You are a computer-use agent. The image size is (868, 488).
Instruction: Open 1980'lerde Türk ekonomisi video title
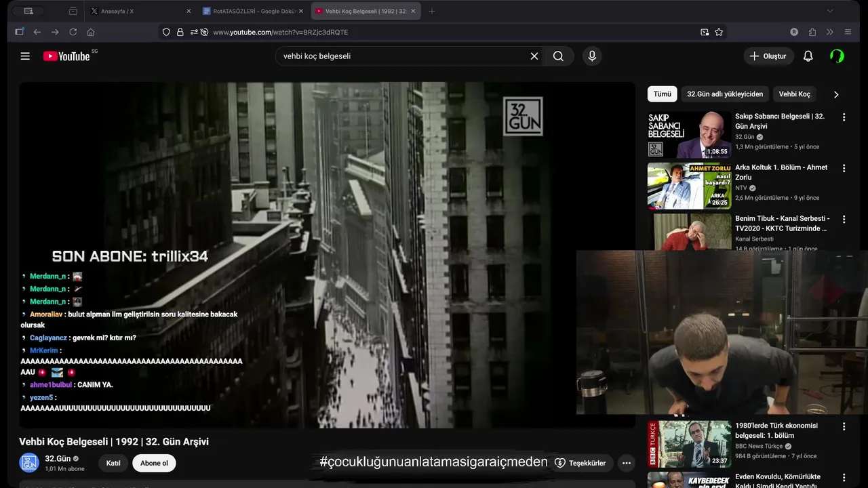click(x=776, y=430)
